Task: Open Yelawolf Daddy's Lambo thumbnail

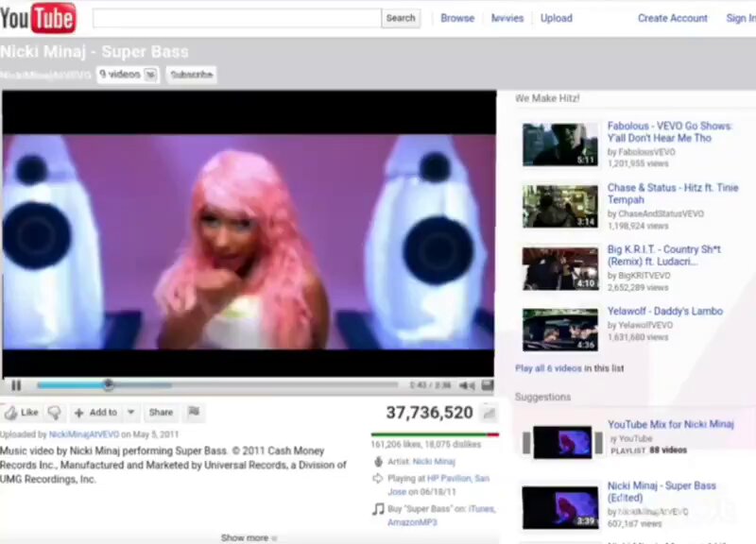Action: [560, 330]
